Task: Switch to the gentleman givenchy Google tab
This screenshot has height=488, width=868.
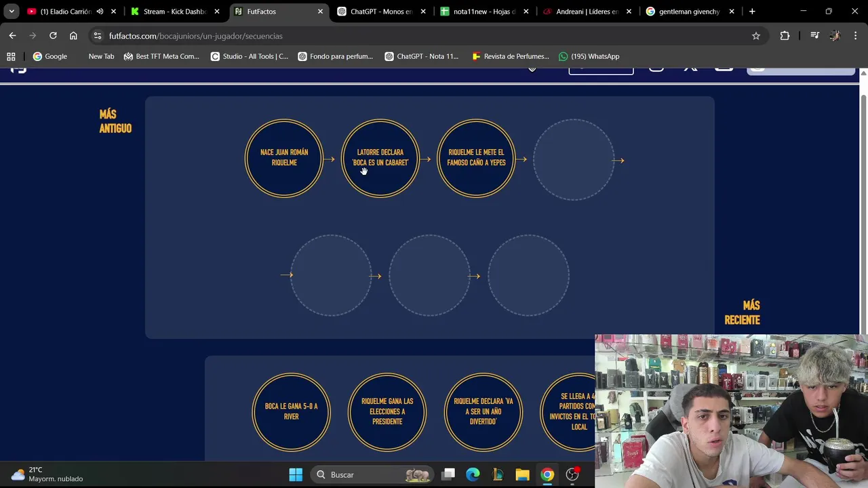Action: tap(689, 12)
